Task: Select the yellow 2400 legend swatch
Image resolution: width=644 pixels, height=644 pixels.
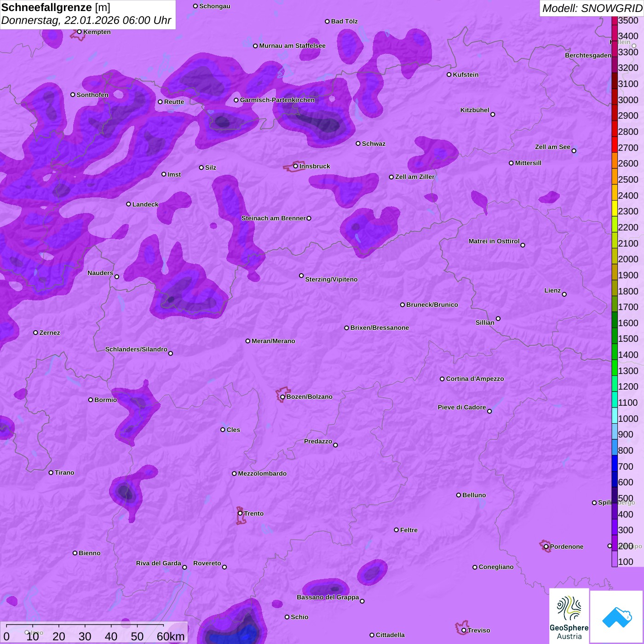Action: (615, 192)
